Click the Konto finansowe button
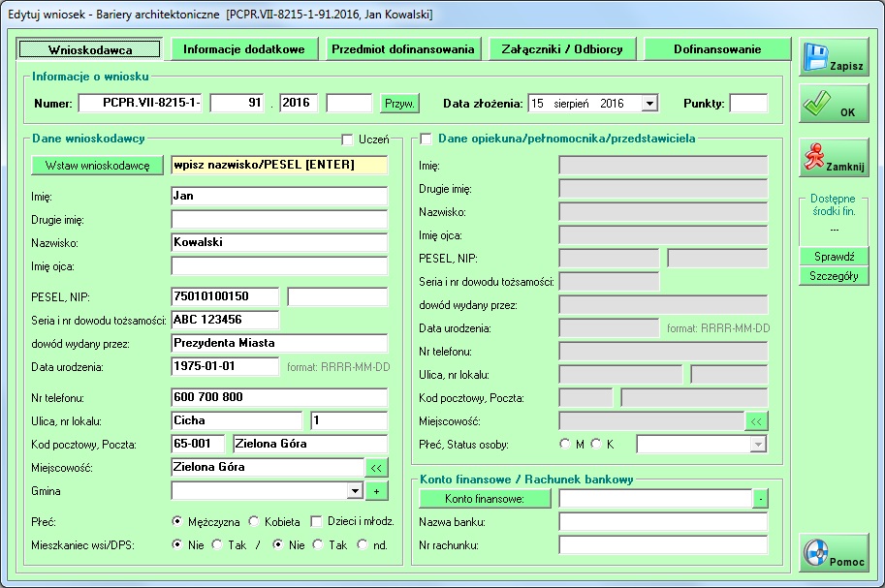This screenshot has width=885, height=588. (485, 499)
